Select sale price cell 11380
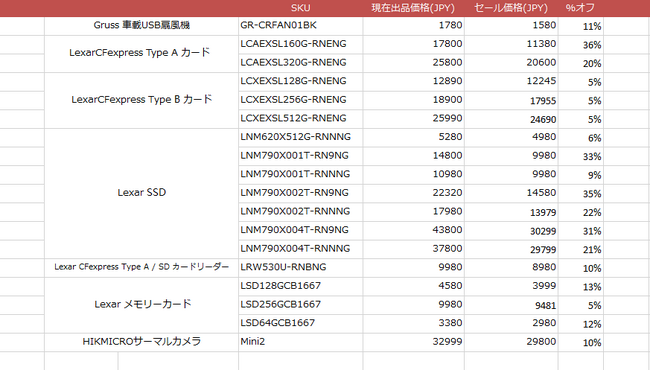 pyautogui.click(x=511, y=44)
